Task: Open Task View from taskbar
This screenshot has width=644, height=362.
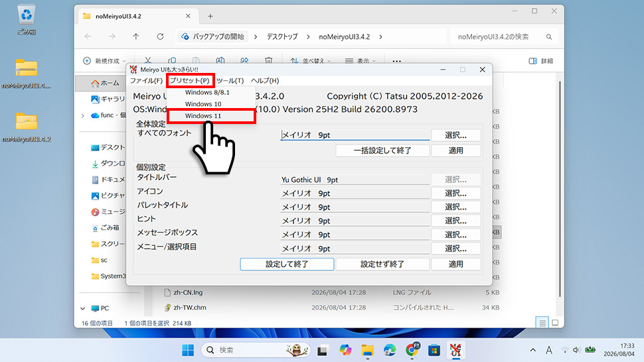Action: pyautogui.click(x=323, y=350)
